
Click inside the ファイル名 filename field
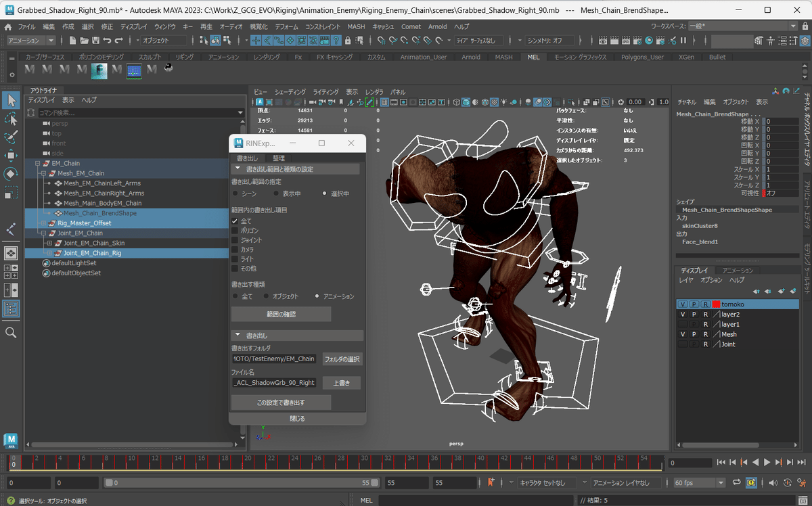click(x=274, y=382)
